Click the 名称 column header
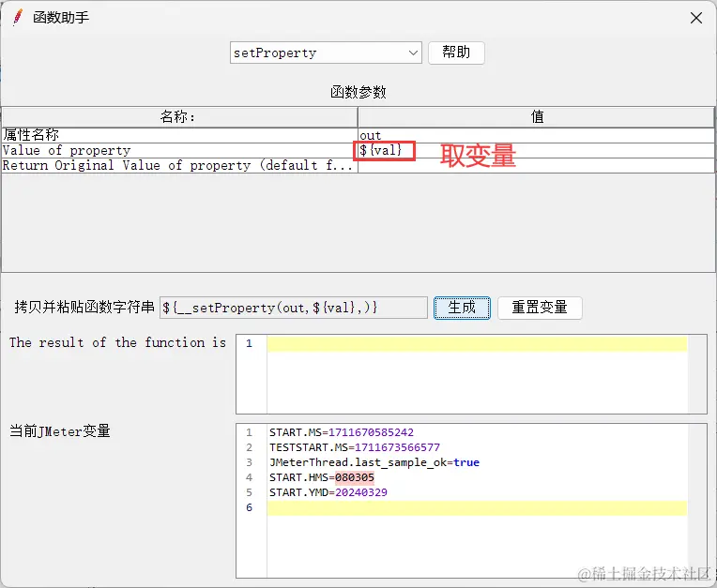The width and height of the screenshot is (717, 588). [x=179, y=117]
